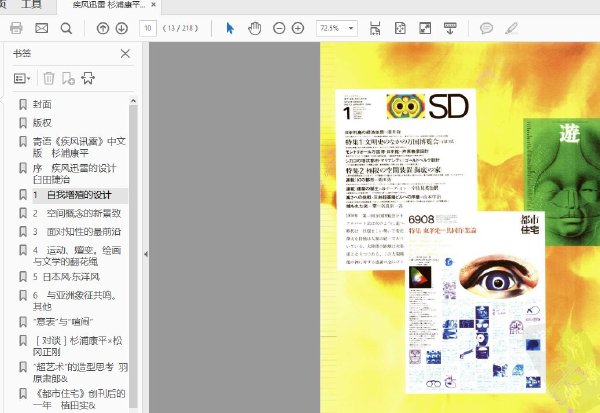Delete selected bookmark with trash icon
The width and height of the screenshot is (600, 413).
pos(49,78)
